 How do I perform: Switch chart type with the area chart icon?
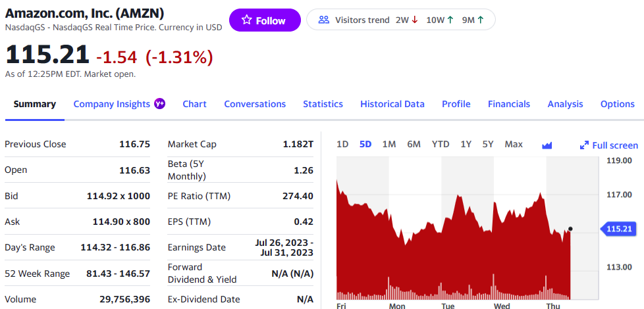(x=547, y=145)
